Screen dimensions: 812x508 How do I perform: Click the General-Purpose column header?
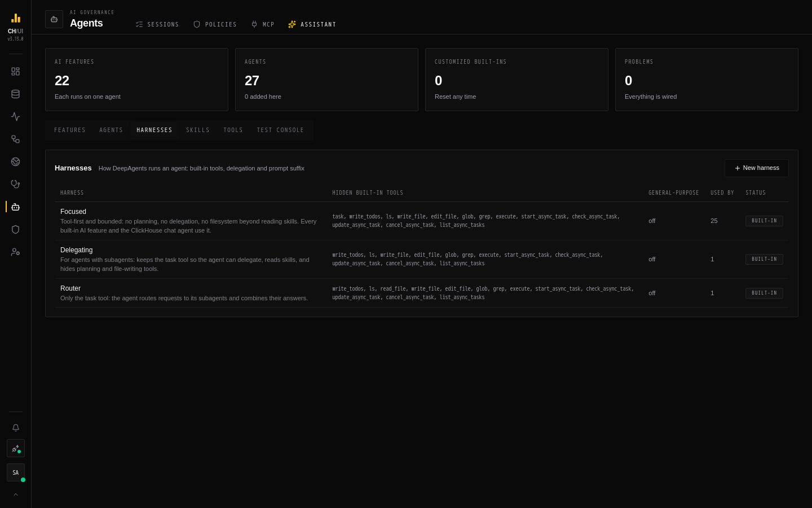(674, 193)
